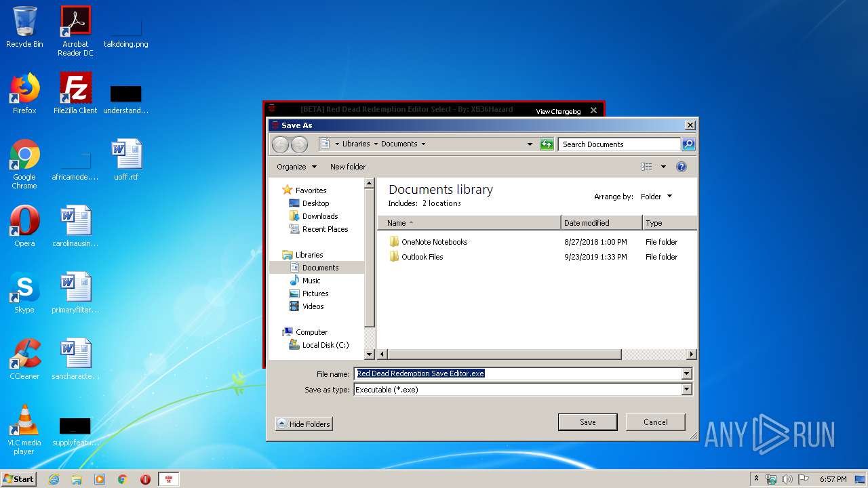
Task: Click the 2 locations link
Action: pos(441,203)
